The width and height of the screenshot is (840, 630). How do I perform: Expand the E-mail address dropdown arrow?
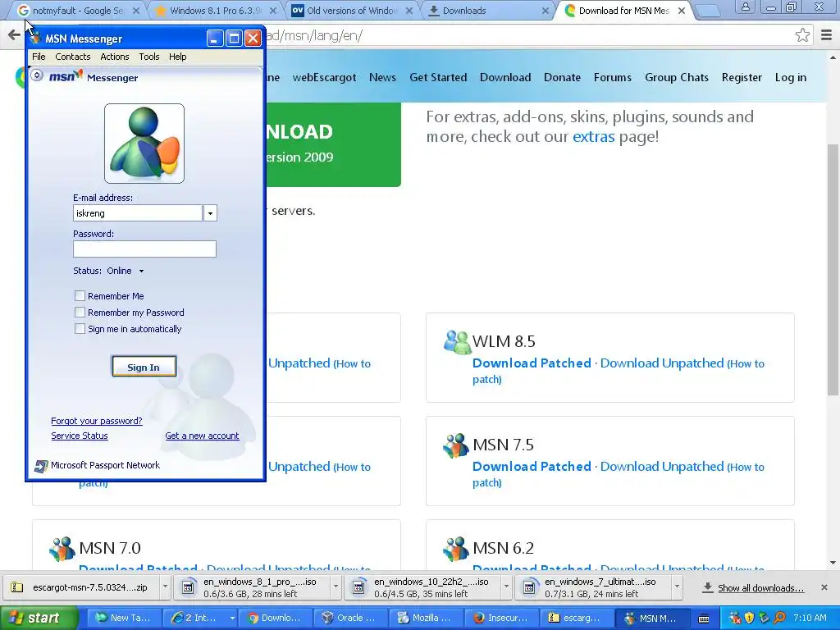(x=210, y=213)
